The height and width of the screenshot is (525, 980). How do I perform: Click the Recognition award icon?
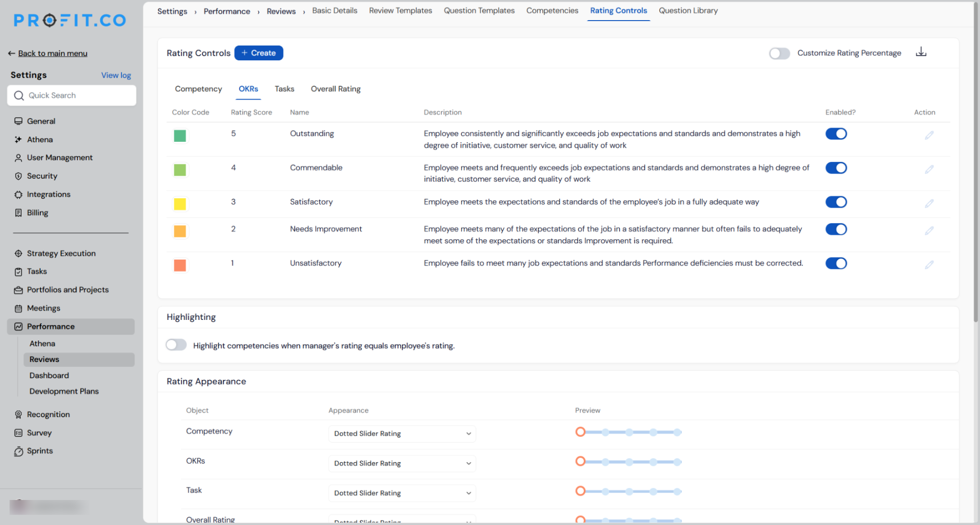[18, 415]
